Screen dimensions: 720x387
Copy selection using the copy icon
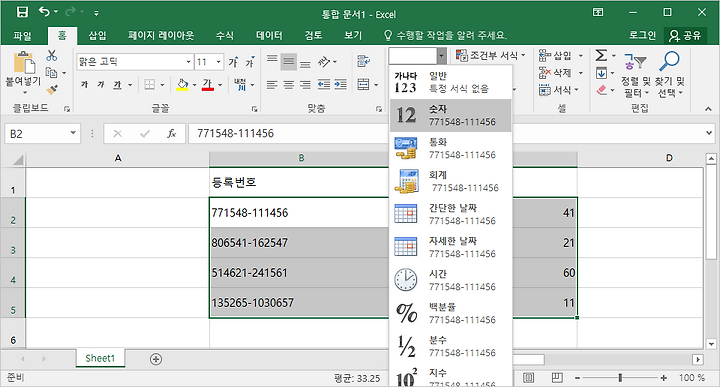[x=51, y=73]
